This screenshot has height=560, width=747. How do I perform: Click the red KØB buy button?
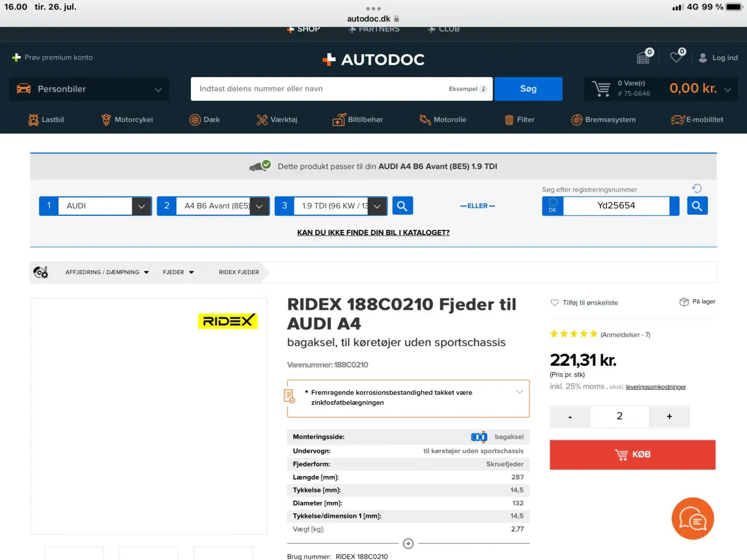633,455
